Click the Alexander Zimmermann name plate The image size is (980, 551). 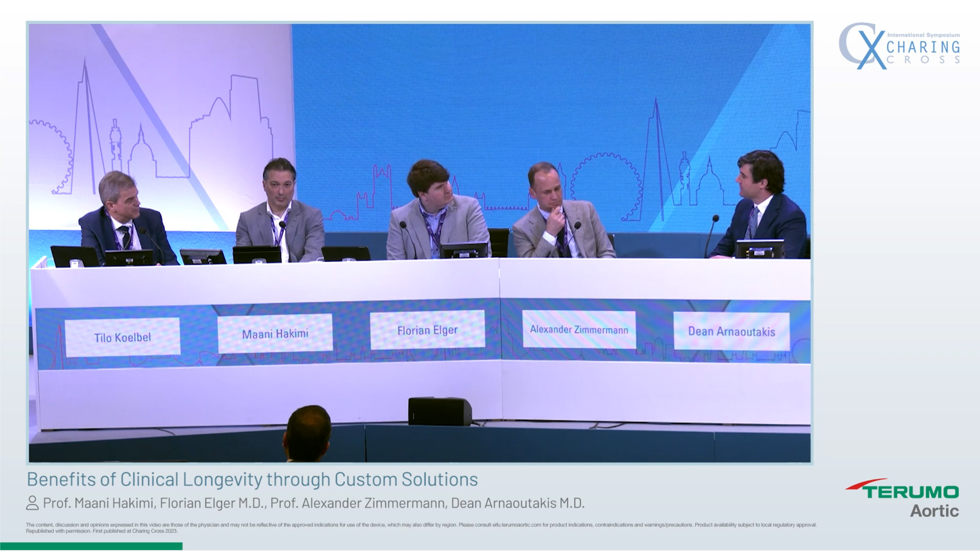click(579, 330)
